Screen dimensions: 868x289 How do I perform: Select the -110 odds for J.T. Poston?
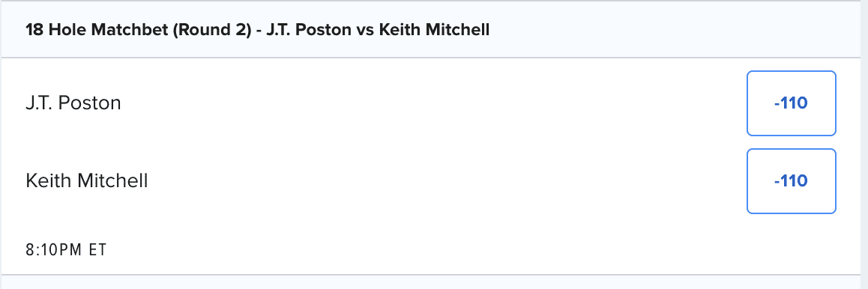(x=791, y=103)
